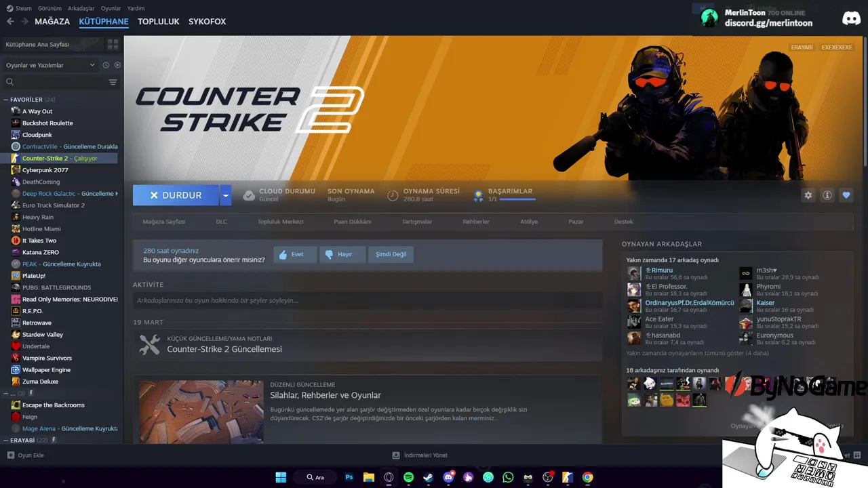Open the Oyunlar ve Yazılımlar dropdown
This screenshot has width=868, height=488.
click(50, 65)
